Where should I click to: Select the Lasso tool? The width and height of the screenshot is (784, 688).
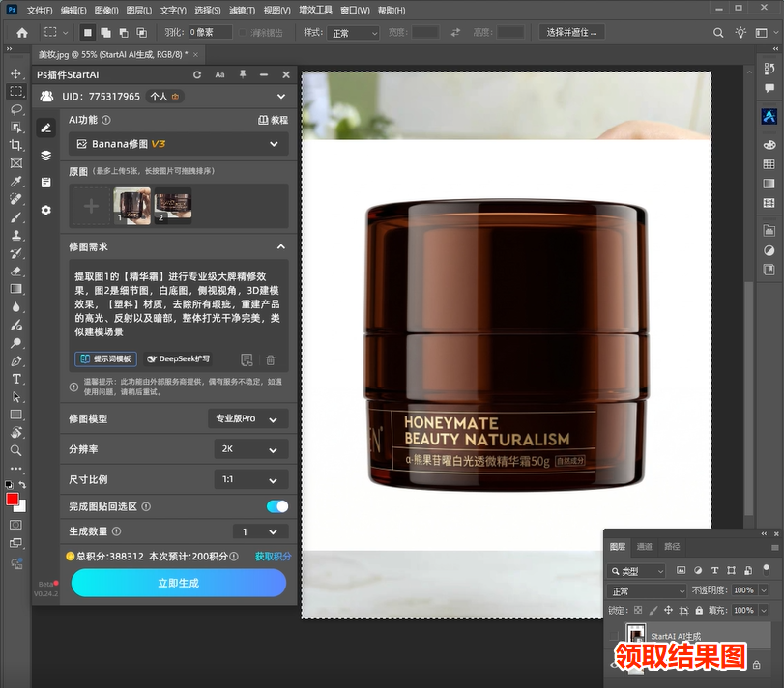16,109
